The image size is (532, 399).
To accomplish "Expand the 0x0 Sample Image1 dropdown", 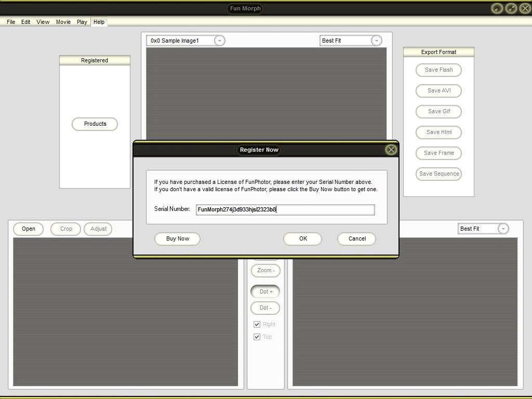I will click(220, 41).
